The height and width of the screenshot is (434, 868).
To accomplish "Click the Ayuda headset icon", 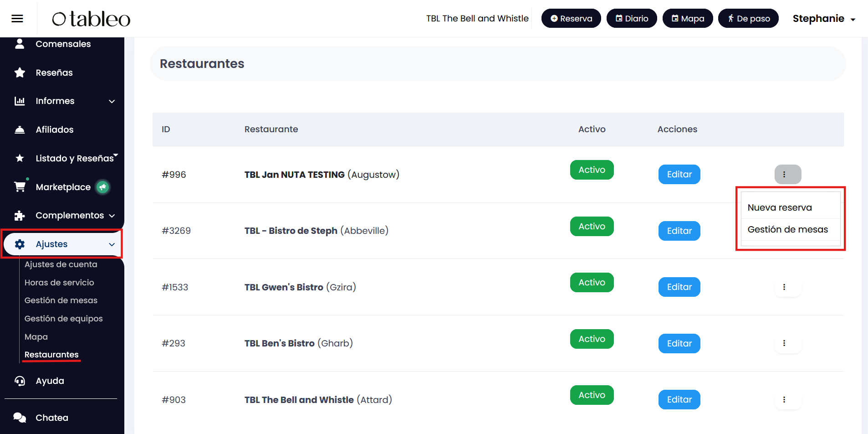I will (x=20, y=381).
